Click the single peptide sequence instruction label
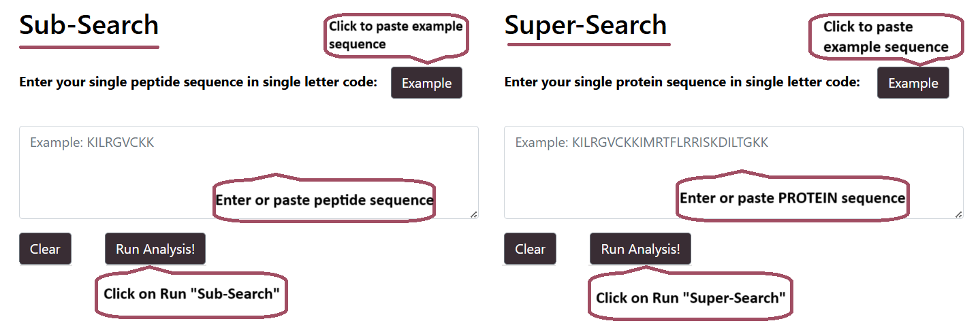The image size is (980, 336). (x=198, y=82)
